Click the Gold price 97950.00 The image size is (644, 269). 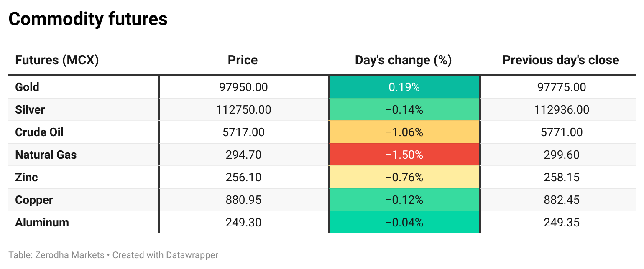point(243,87)
